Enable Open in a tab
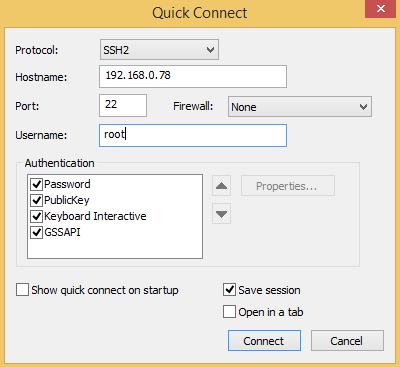 [x=229, y=312]
